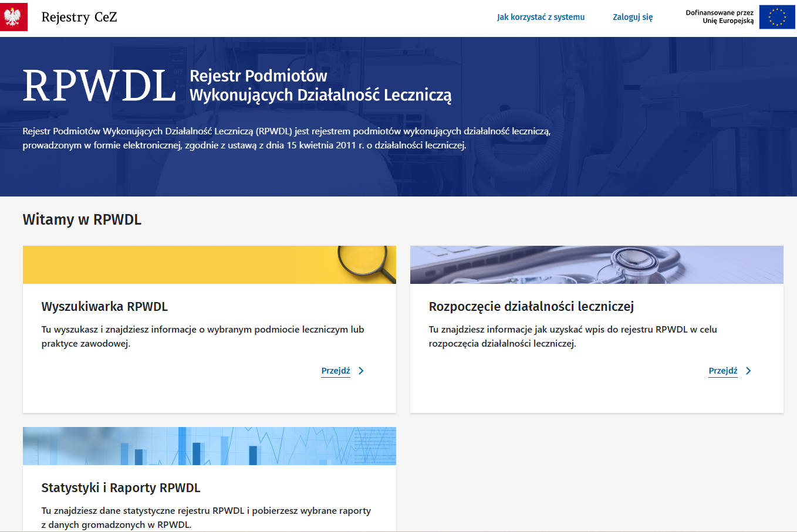Open the 'Statystyki i Raporty RPWDL' card heading

[x=121, y=487]
